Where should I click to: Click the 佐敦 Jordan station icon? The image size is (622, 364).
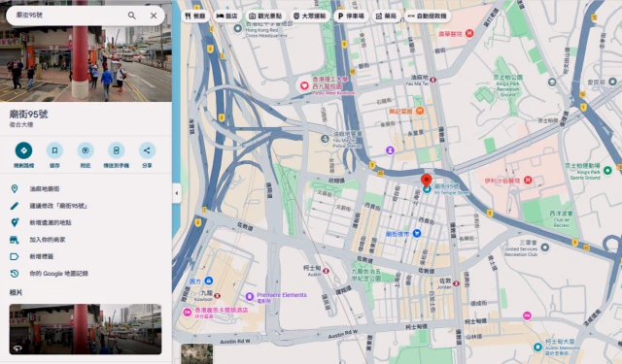[456, 283]
